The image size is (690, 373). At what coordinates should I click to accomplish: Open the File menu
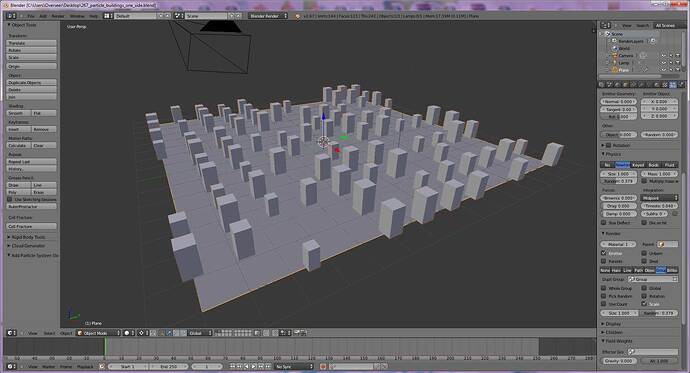tap(31, 16)
